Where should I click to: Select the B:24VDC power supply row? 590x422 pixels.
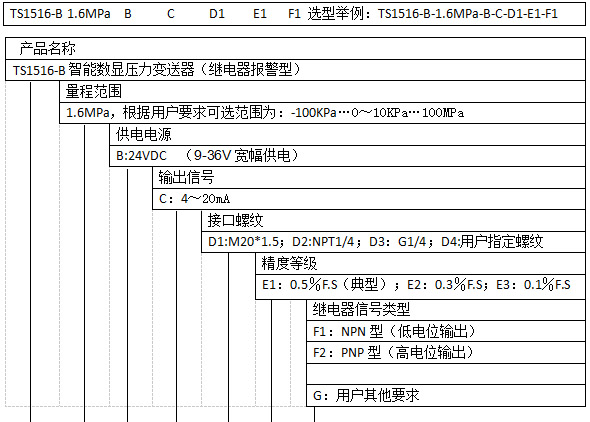coord(347,156)
